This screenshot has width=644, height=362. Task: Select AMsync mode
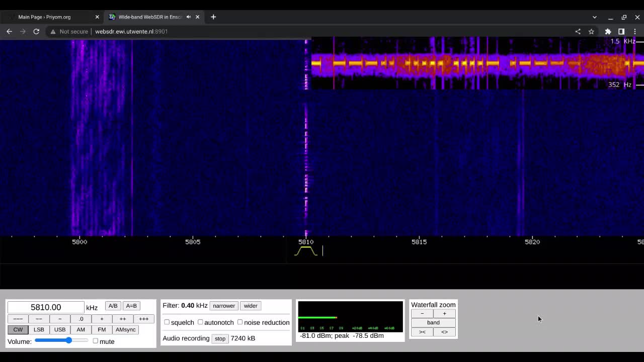point(126,330)
